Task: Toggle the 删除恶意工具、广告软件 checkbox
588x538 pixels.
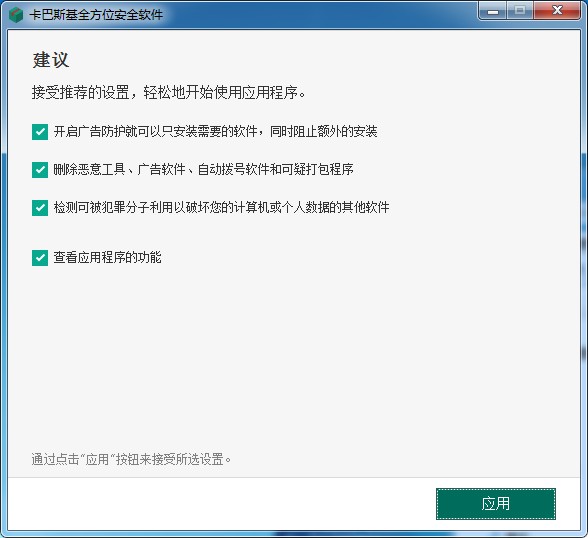Action: [40, 170]
